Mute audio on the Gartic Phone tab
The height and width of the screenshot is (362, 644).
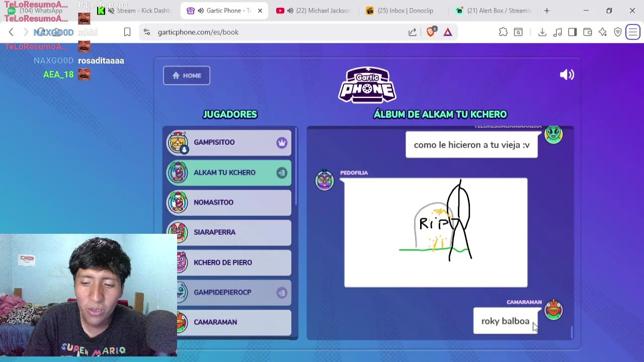pos(201,11)
